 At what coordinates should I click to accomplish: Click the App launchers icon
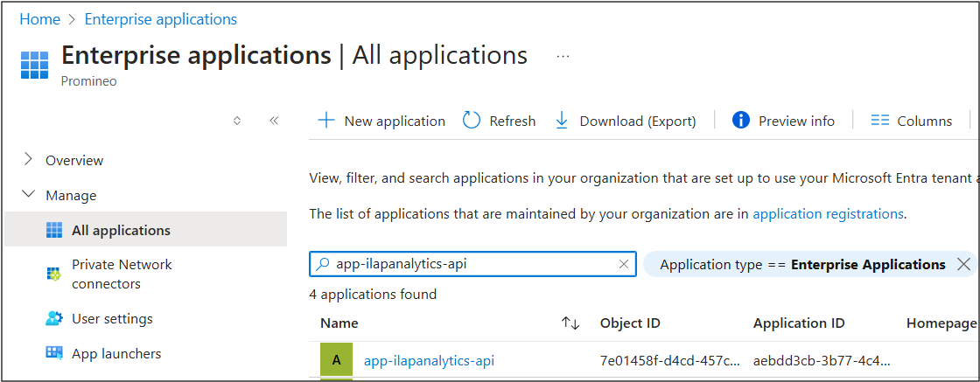[x=55, y=353]
